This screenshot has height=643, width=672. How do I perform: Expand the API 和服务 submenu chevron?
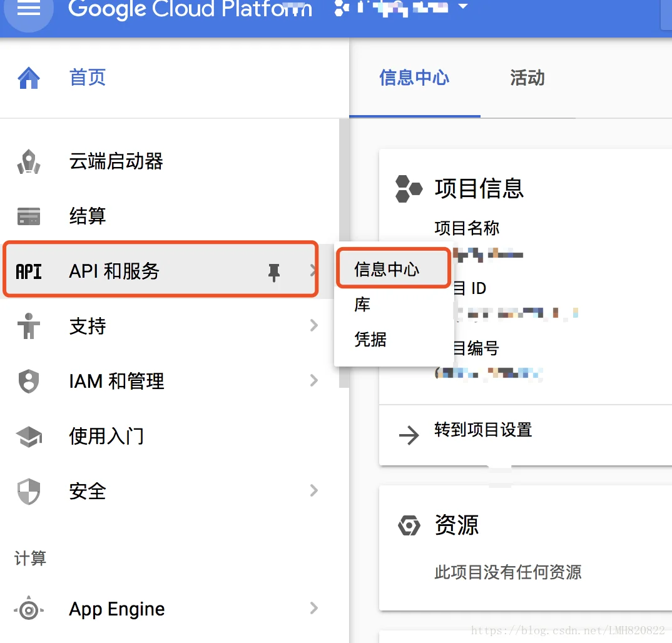313,270
